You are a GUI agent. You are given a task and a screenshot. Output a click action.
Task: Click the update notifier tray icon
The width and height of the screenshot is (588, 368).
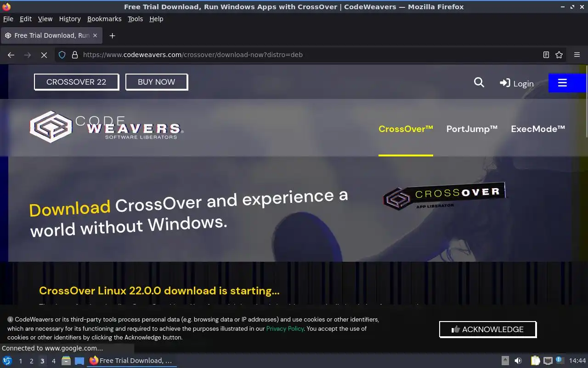pyautogui.click(x=560, y=360)
